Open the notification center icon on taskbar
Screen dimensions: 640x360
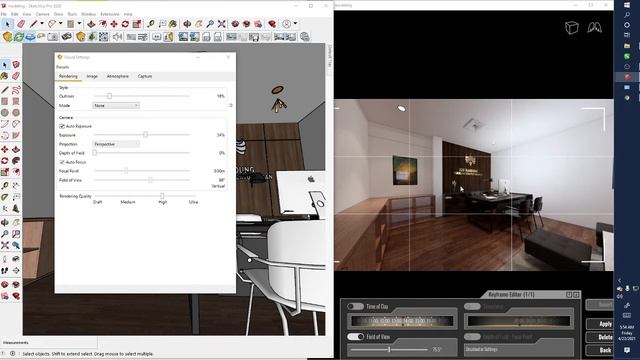click(x=627, y=350)
